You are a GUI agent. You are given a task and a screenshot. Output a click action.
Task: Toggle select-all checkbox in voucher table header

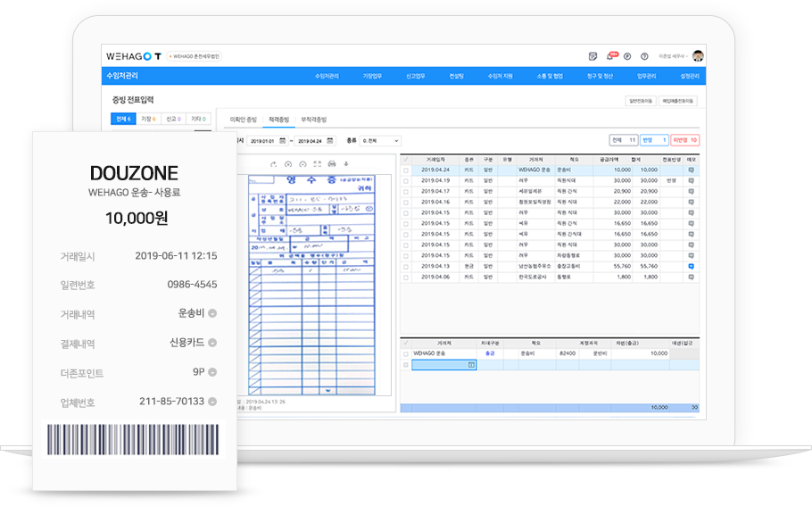(x=406, y=343)
